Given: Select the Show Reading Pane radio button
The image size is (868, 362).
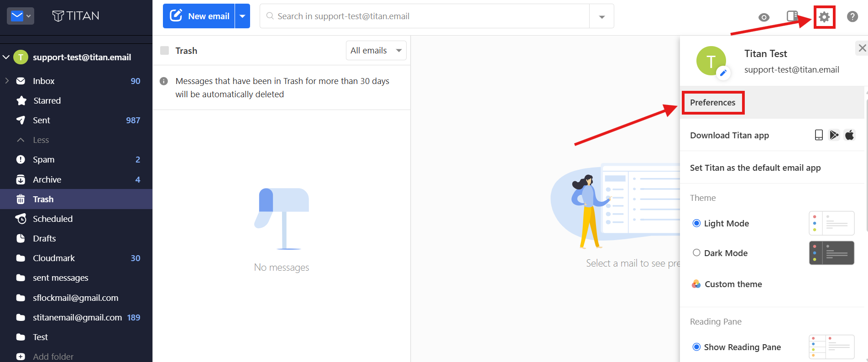Looking at the screenshot, I should click(x=696, y=347).
